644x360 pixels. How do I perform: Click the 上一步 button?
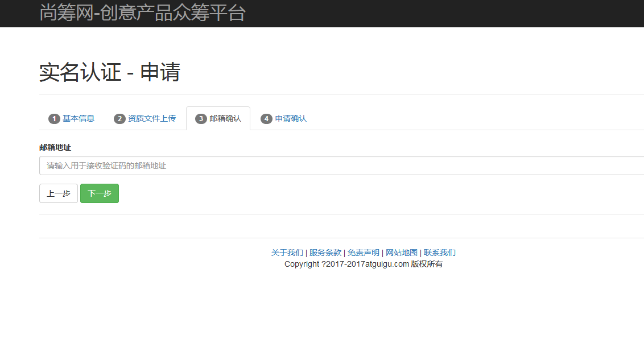pyautogui.click(x=58, y=193)
